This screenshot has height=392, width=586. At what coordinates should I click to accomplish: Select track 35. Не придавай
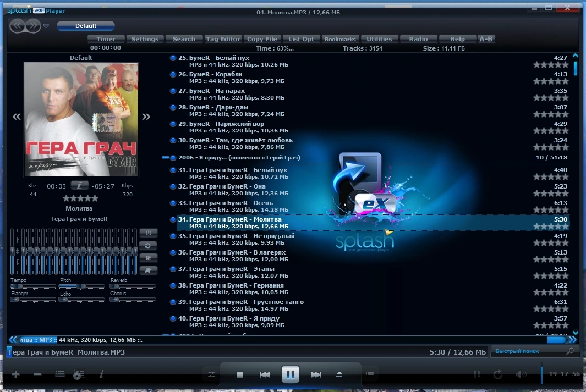pos(369,239)
